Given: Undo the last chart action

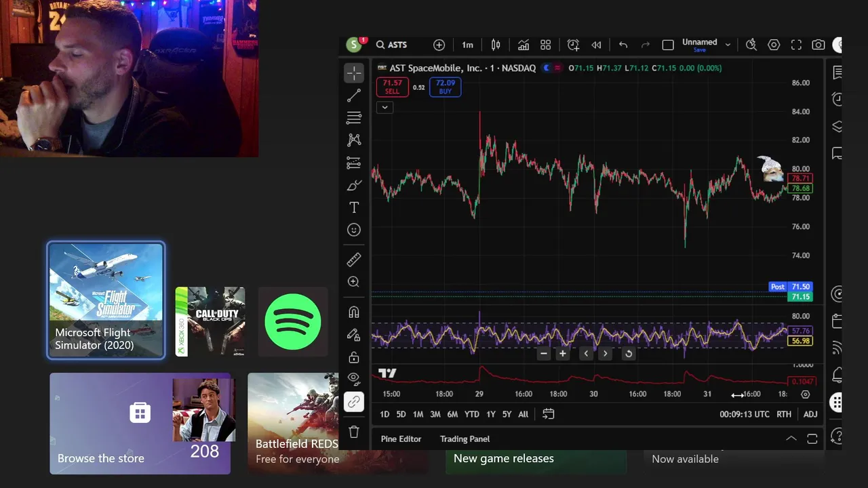Looking at the screenshot, I should click(623, 45).
